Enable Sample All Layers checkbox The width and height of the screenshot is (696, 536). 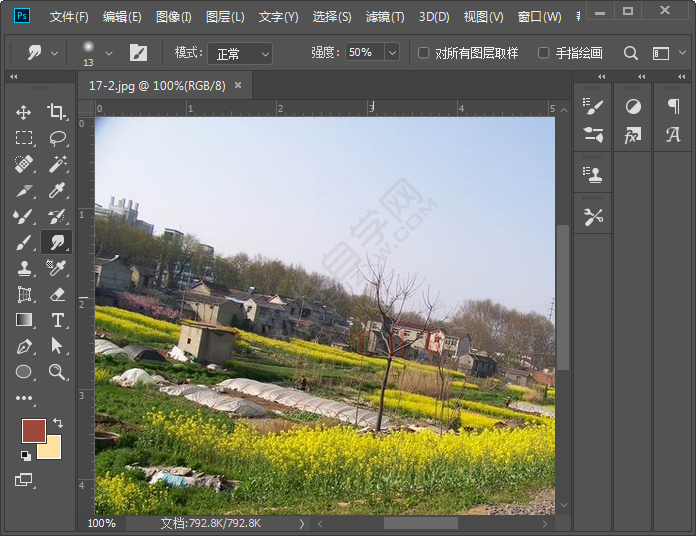(423, 53)
